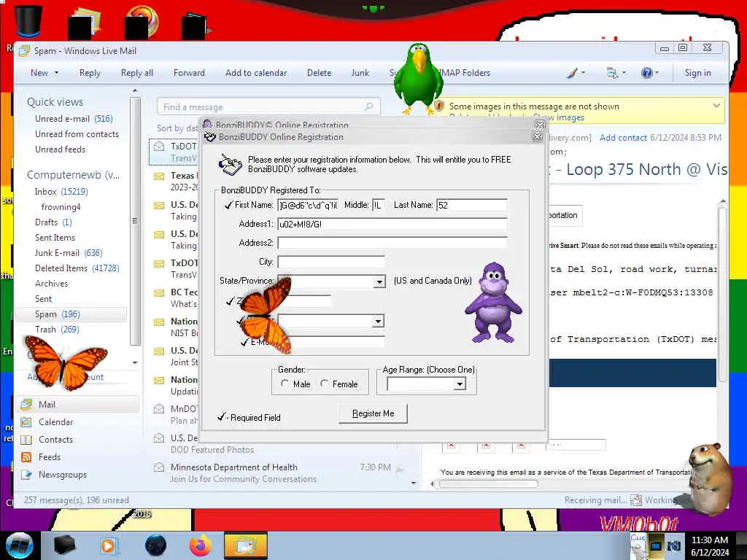Click the search magnifier in Find a message

[368, 106]
